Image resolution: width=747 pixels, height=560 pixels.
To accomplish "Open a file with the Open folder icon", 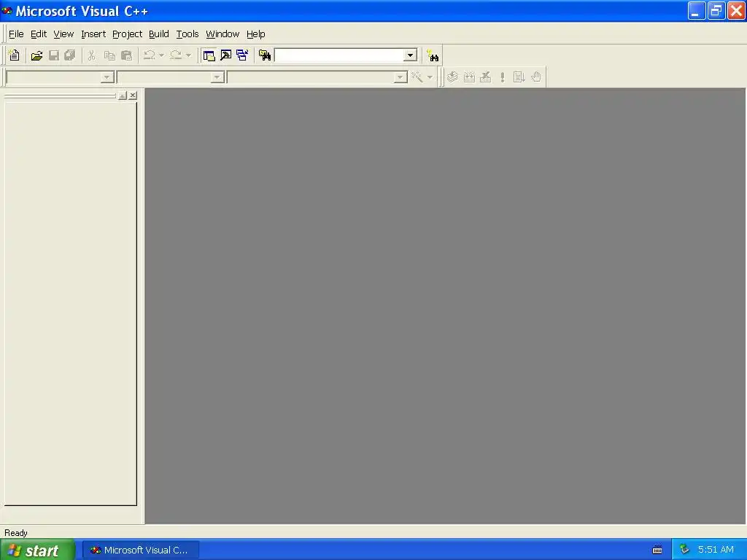I will pyautogui.click(x=36, y=55).
